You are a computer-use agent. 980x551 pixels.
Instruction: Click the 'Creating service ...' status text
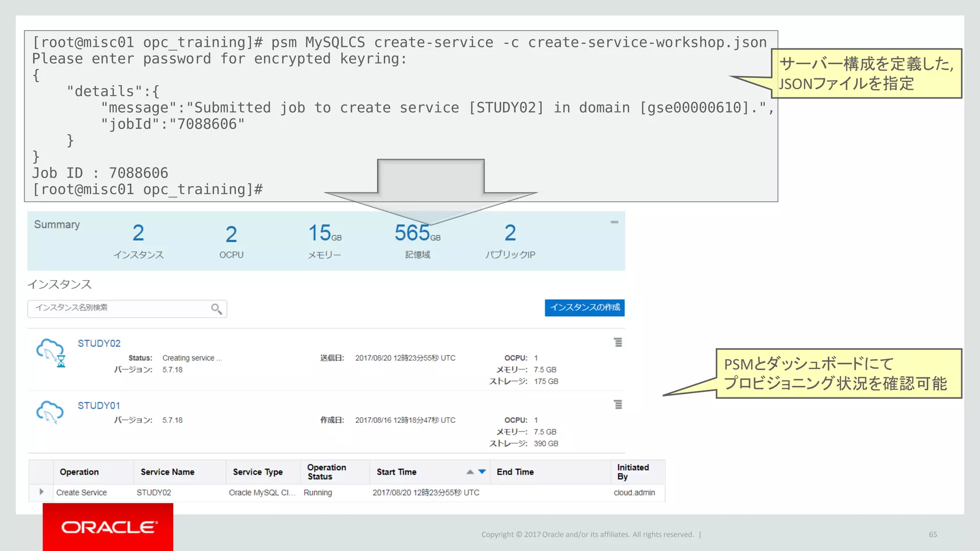point(192,358)
